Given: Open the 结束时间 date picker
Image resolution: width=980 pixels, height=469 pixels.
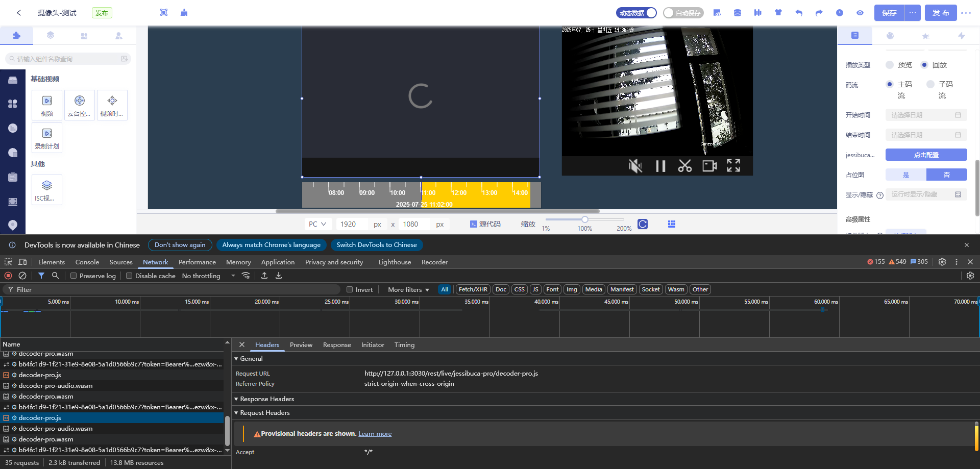Looking at the screenshot, I should click(x=926, y=135).
